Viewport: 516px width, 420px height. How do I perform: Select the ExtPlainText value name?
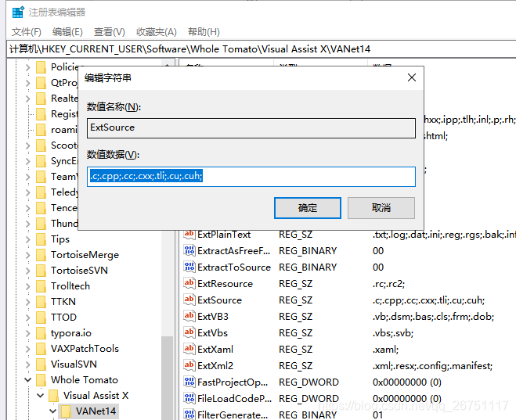(224, 235)
